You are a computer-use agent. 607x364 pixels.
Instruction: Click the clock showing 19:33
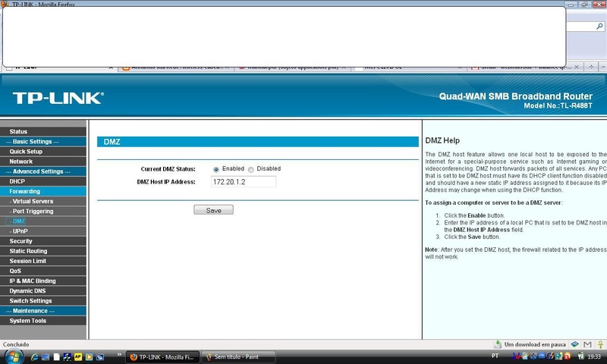(594, 356)
